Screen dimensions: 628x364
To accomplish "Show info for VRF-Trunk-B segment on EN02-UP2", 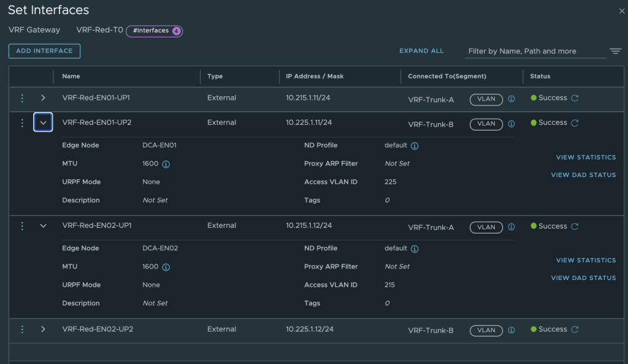I will (511, 330).
